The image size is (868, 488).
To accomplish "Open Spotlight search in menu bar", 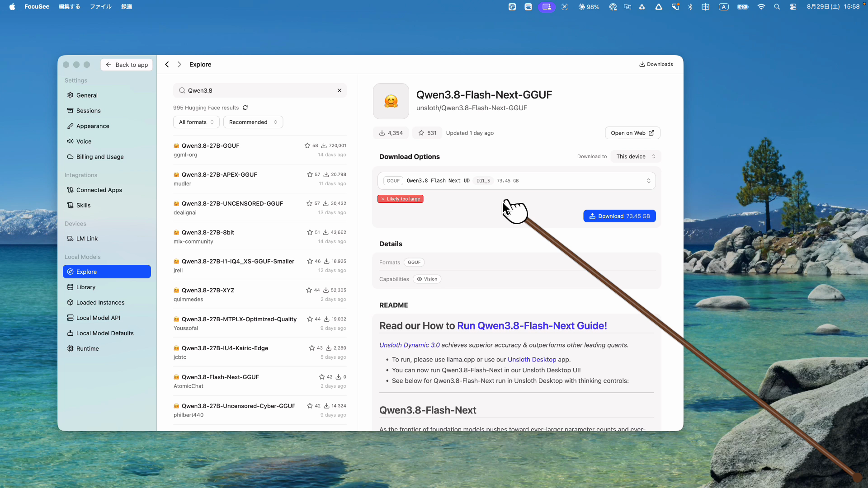I will coord(777,7).
